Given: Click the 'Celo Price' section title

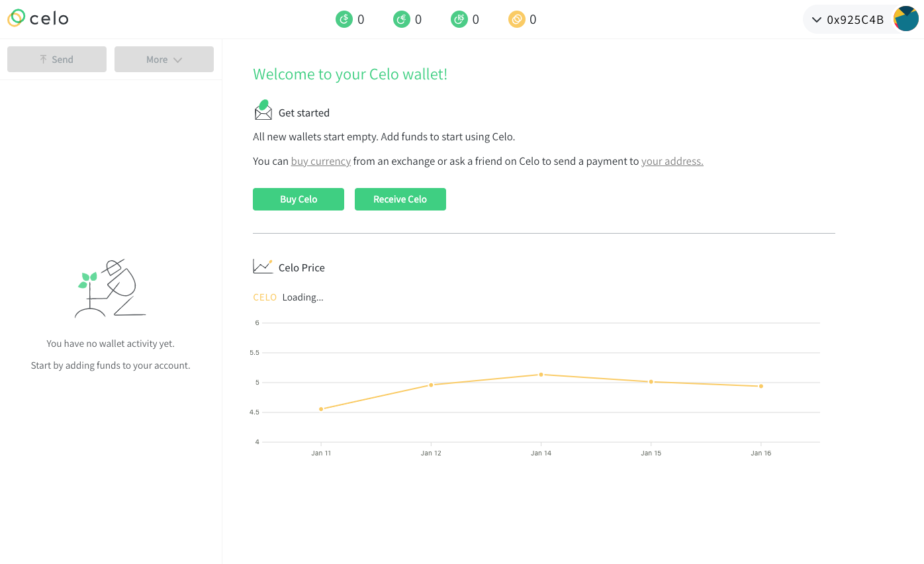Looking at the screenshot, I should coord(302,267).
